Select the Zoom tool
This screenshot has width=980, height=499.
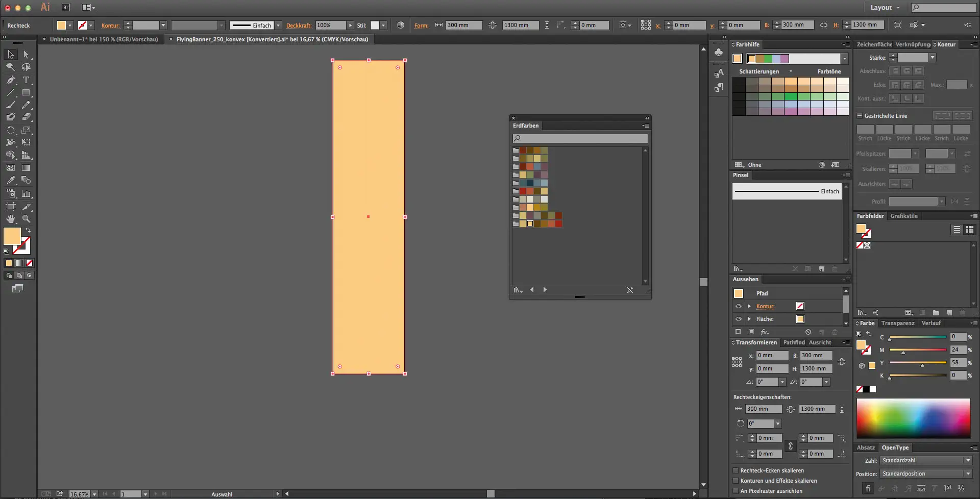tap(26, 219)
